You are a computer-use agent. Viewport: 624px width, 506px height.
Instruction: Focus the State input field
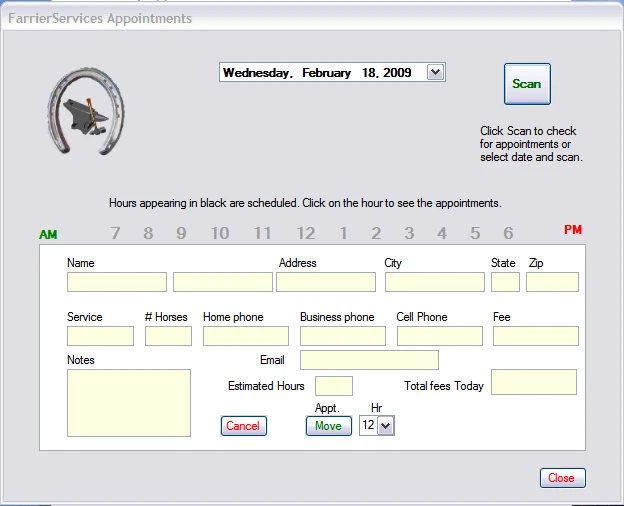coord(505,282)
